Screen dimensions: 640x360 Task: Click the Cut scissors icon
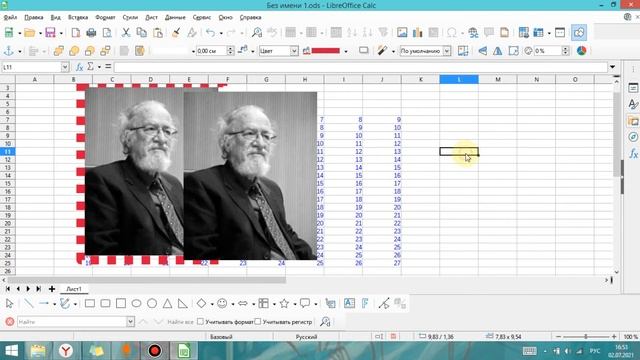[126, 33]
